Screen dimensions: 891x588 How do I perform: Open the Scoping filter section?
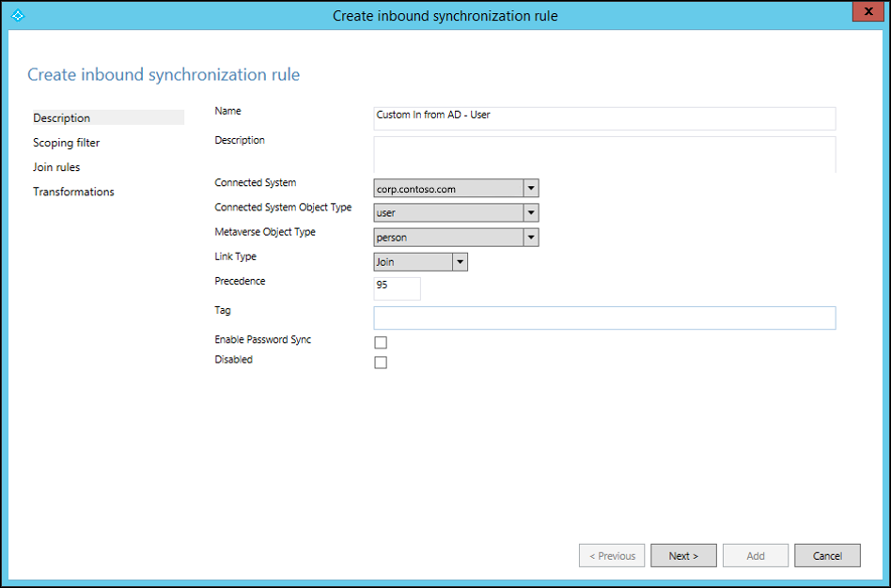pos(66,142)
